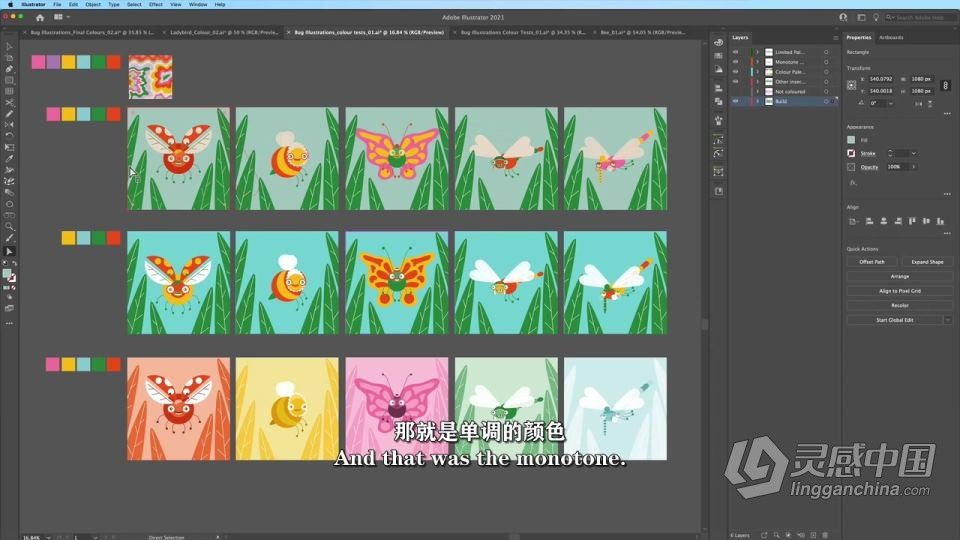Open the Window menu
Viewport: 960px width, 540px height.
(x=198, y=4)
